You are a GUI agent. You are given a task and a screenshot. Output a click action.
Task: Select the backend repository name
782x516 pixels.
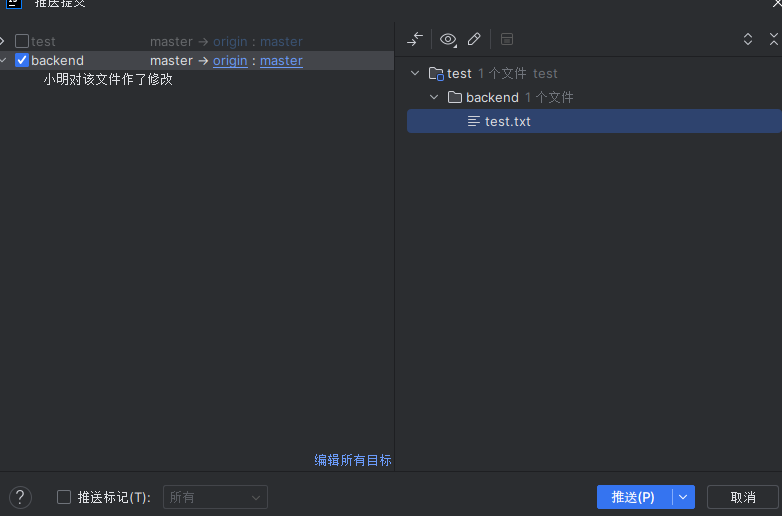point(57,60)
